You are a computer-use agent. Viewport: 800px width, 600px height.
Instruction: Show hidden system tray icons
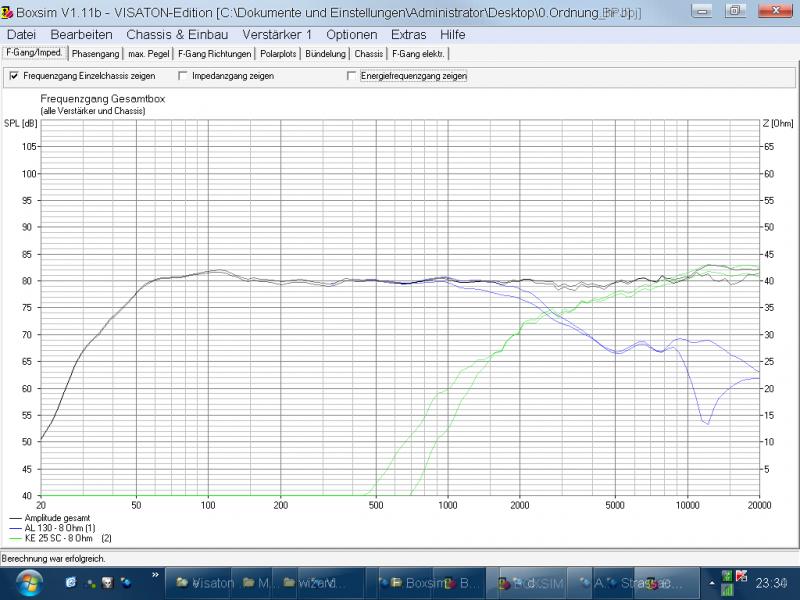712,581
